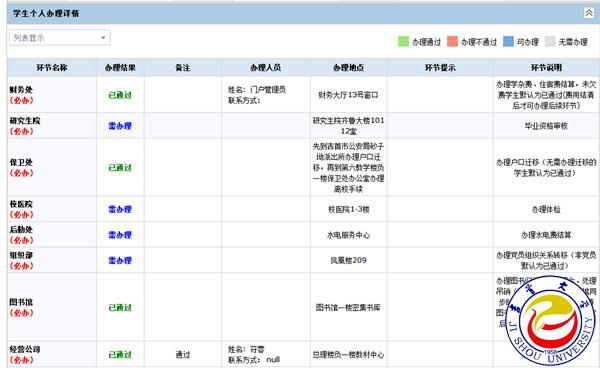Click the 办理人员 column header
The width and height of the screenshot is (600, 368).
point(266,68)
